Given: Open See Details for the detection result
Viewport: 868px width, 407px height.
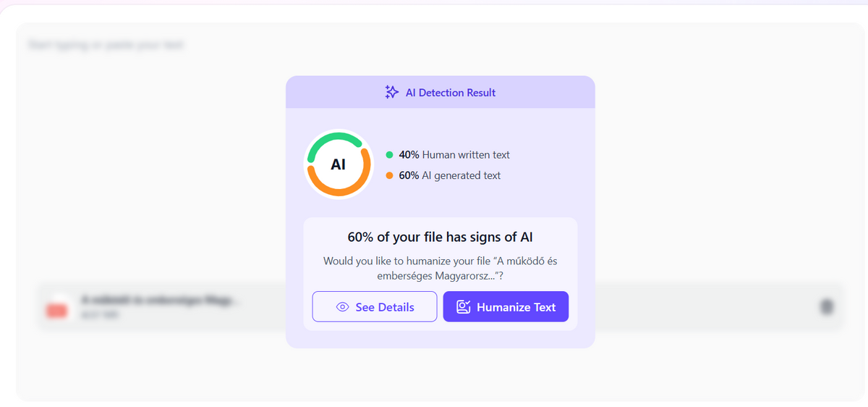Looking at the screenshot, I should click(x=375, y=307).
